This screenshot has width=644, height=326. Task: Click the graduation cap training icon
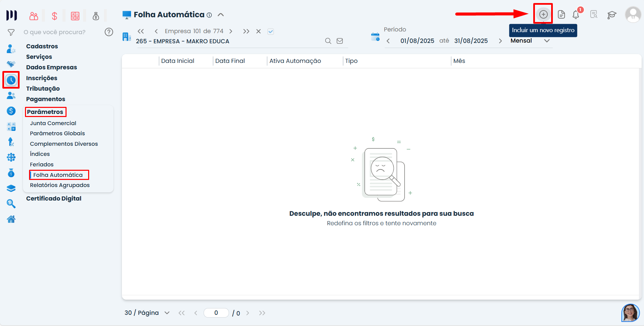[612, 15]
